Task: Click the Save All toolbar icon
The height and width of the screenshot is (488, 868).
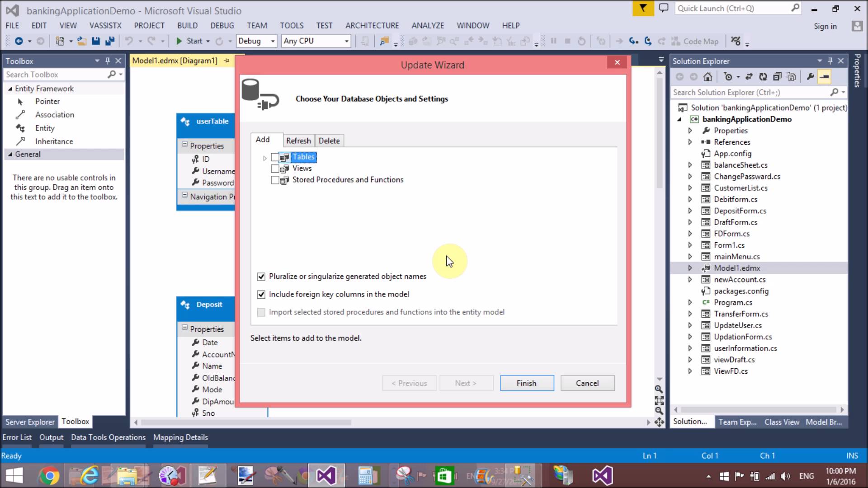Action: pyautogui.click(x=110, y=41)
